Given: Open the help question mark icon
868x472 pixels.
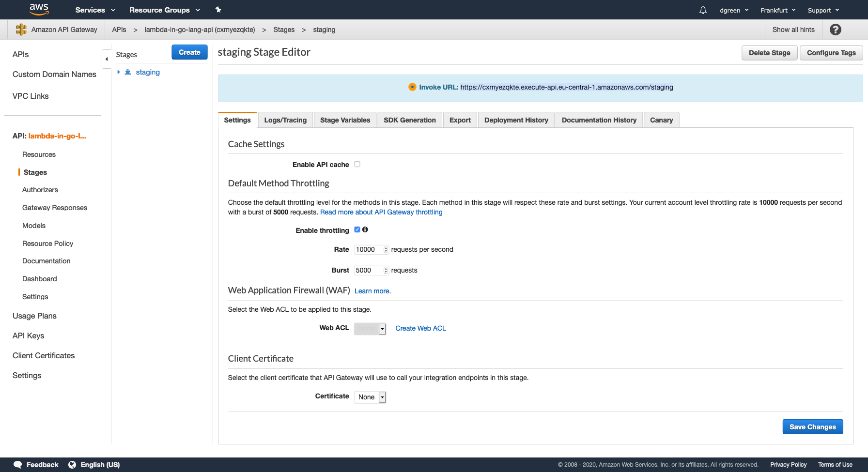Looking at the screenshot, I should (x=835, y=30).
